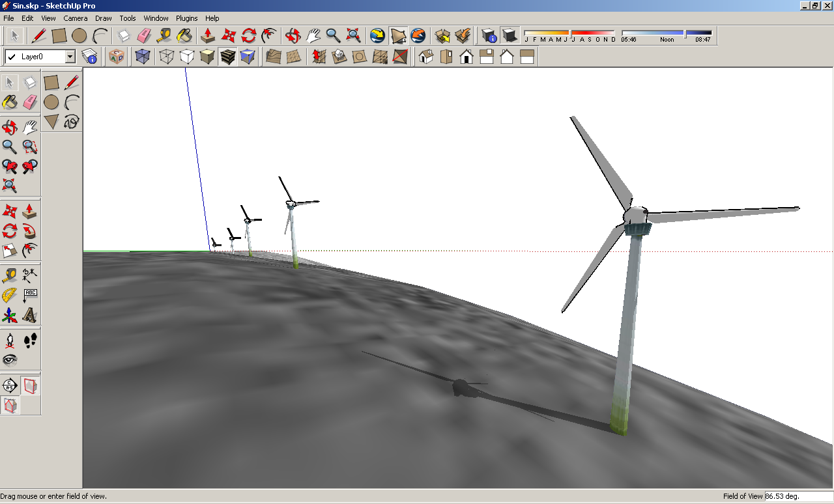Open the Layer0 layer dropdown
Image resolution: width=834 pixels, height=504 pixels.
coord(70,57)
